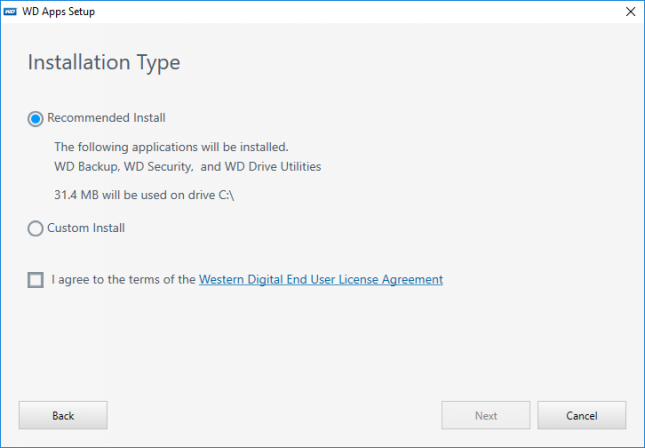
Task: Click the WD Apps Setup title text
Action: pos(58,12)
